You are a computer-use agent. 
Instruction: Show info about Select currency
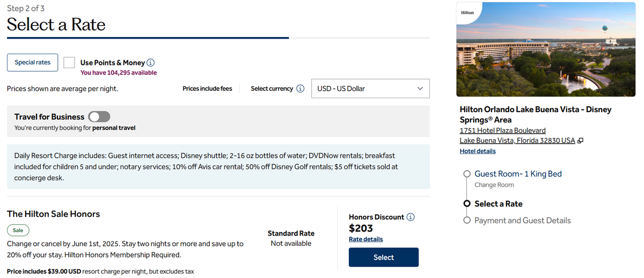click(301, 89)
